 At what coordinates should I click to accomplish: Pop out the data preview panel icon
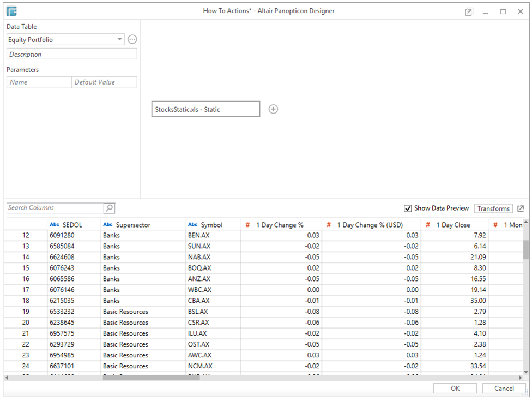(521, 208)
